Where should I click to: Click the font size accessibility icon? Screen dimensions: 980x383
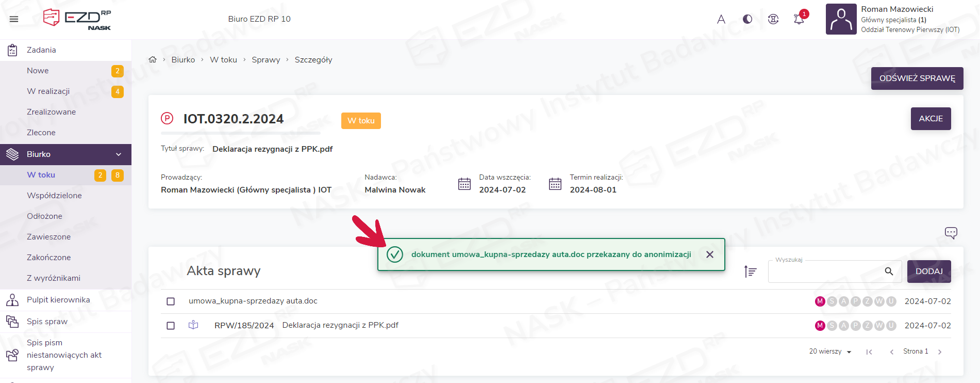coord(721,19)
